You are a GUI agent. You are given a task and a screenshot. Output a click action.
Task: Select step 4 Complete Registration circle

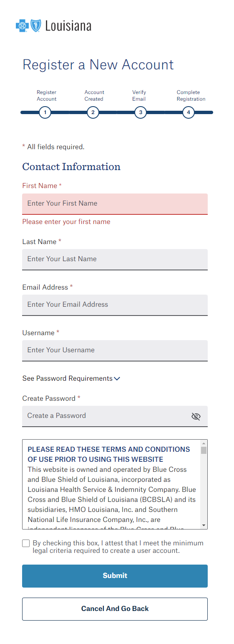point(189,112)
